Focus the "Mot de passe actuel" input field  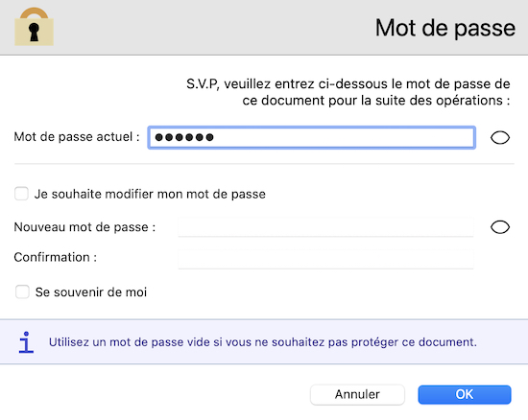coord(311,137)
